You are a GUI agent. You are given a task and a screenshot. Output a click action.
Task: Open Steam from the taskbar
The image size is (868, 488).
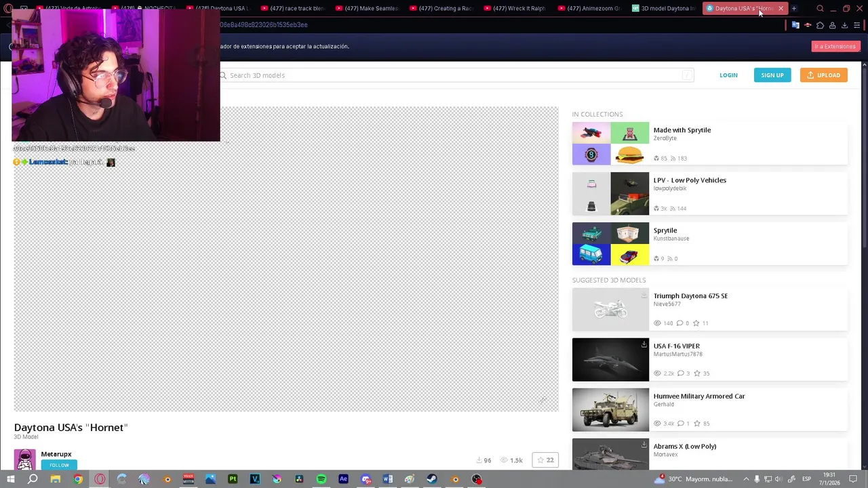(x=432, y=479)
